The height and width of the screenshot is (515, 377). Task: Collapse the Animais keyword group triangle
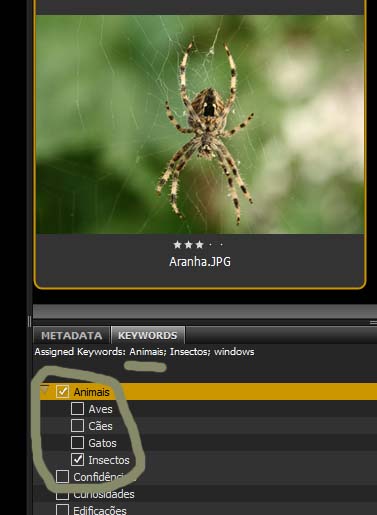45,389
